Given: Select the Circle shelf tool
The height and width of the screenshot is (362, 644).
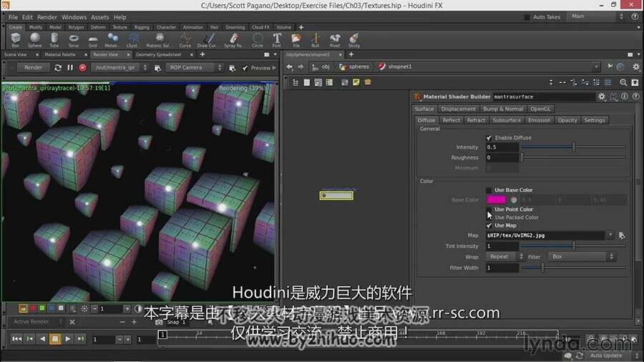Looking at the screenshot, I should click(x=258, y=40).
